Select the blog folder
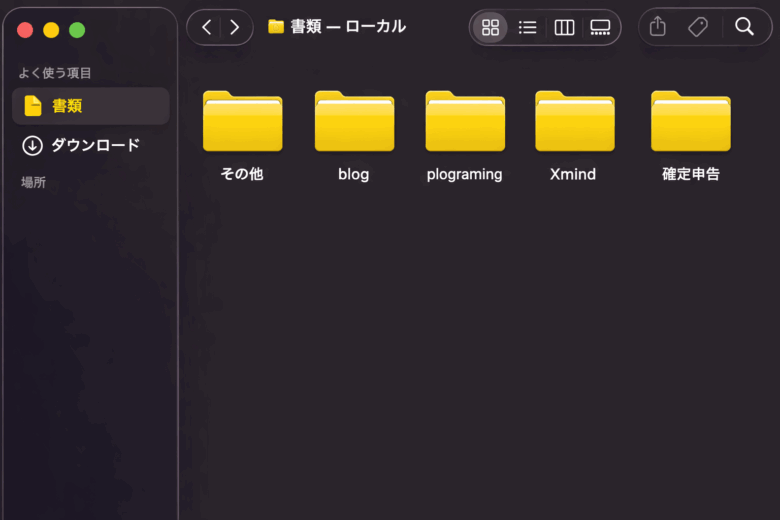Image resolution: width=780 pixels, height=520 pixels. [354, 121]
